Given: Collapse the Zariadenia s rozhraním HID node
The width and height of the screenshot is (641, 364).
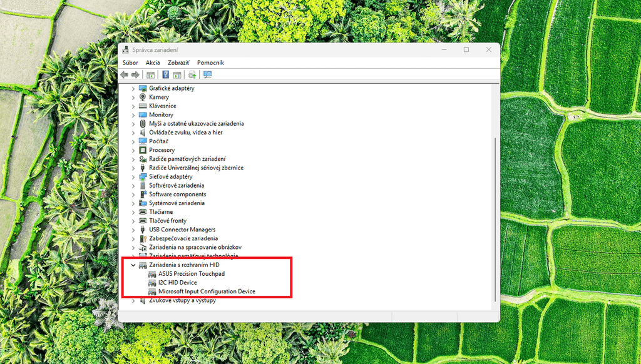Looking at the screenshot, I should 133,265.
